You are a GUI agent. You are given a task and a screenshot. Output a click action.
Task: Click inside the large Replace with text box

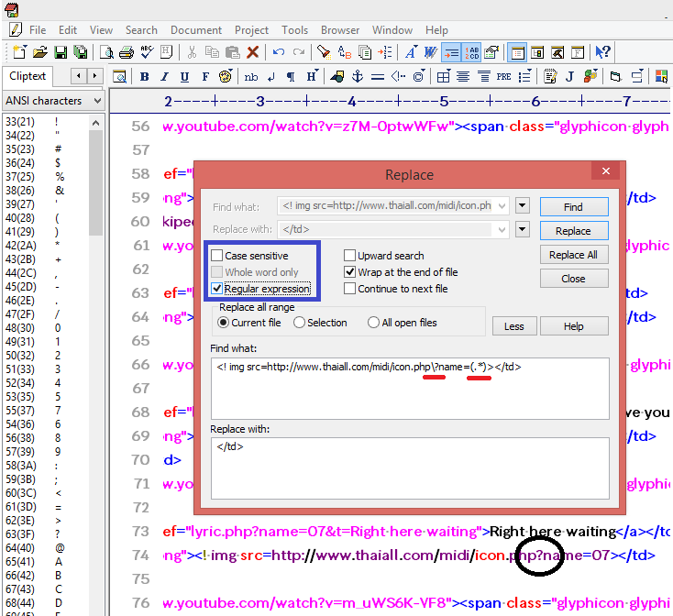tap(409, 467)
